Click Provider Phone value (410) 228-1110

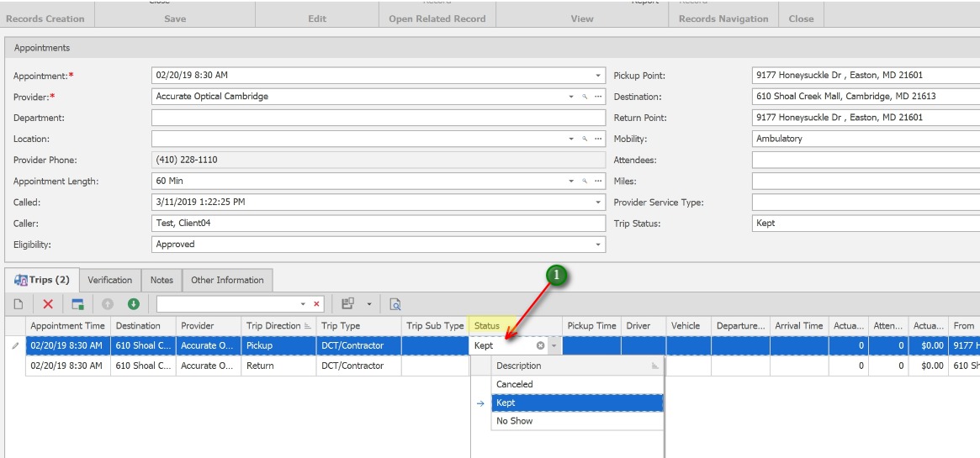tap(379, 161)
